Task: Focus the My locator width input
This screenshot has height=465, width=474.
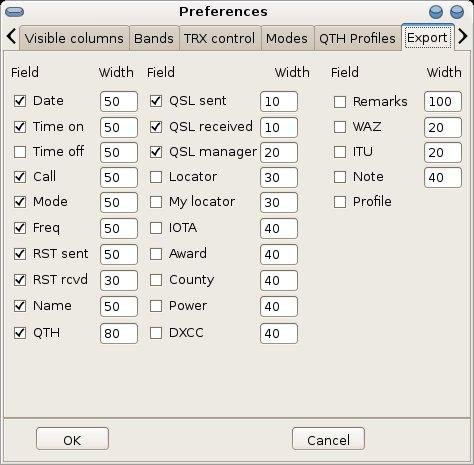Action: click(x=279, y=202)
